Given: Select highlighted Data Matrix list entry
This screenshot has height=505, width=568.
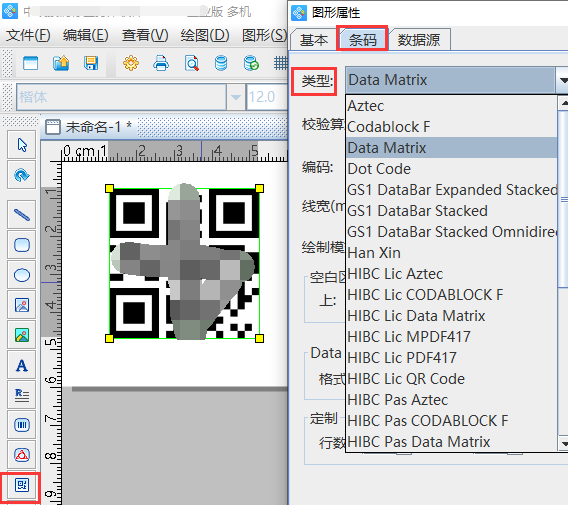Looking at the screenshot, I should pyautogui.click(x=451, y=148).
